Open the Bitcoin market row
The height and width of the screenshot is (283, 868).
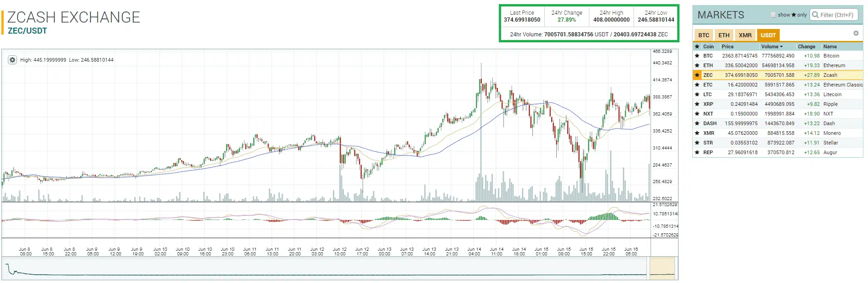tap(778, 56)
